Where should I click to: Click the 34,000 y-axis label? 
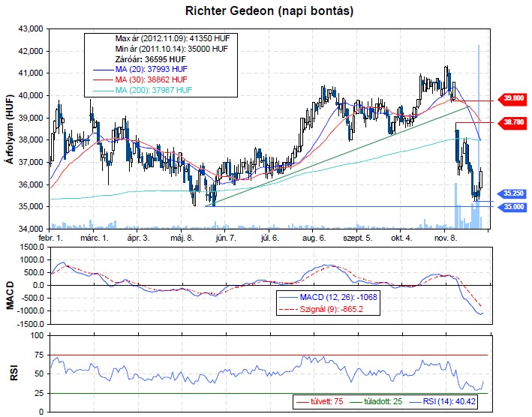pyautogui.click(x=31, y=229)
